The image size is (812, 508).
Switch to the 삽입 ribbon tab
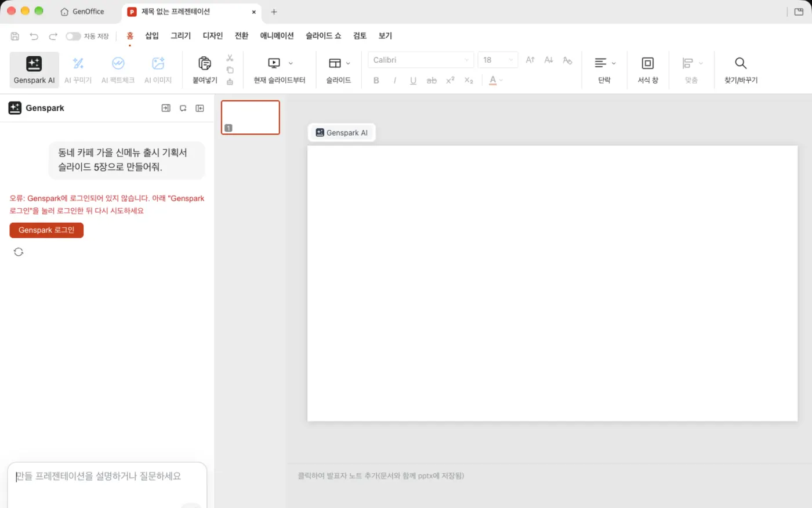152,36
